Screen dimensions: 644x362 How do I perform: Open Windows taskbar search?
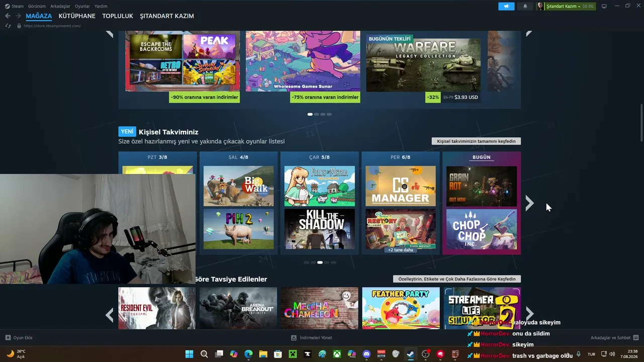point(204,354)
